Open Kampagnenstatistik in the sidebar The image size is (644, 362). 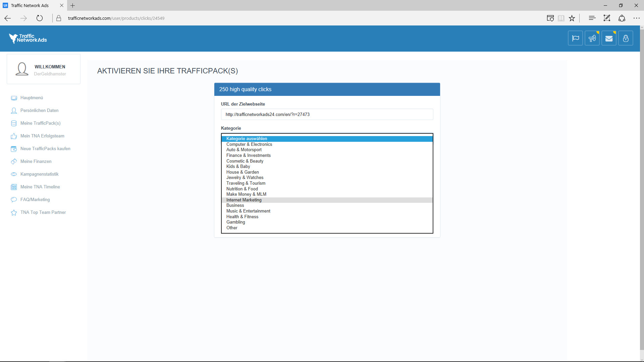[x=39, y=174]
